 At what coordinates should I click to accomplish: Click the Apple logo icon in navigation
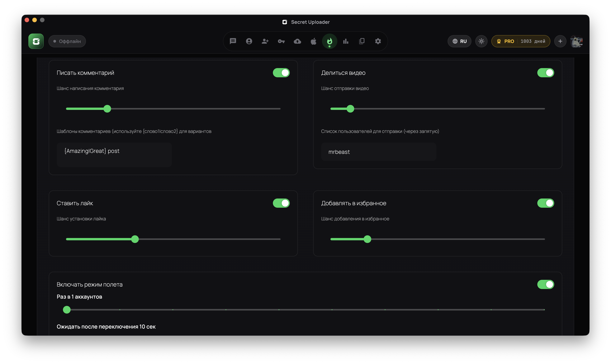click(x=313, y=41)
